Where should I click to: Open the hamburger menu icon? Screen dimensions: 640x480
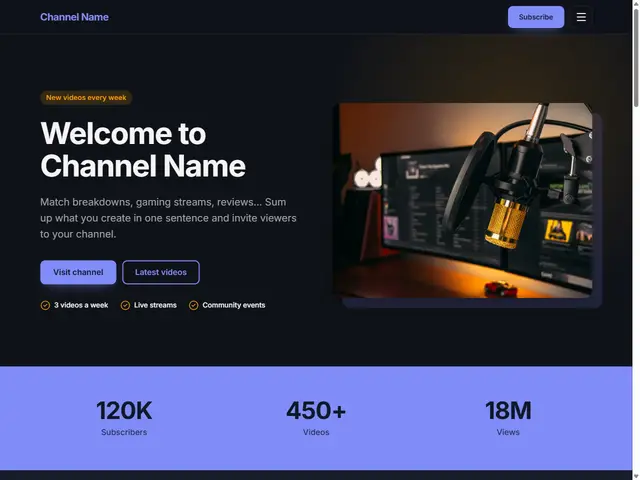pos(581,17)
